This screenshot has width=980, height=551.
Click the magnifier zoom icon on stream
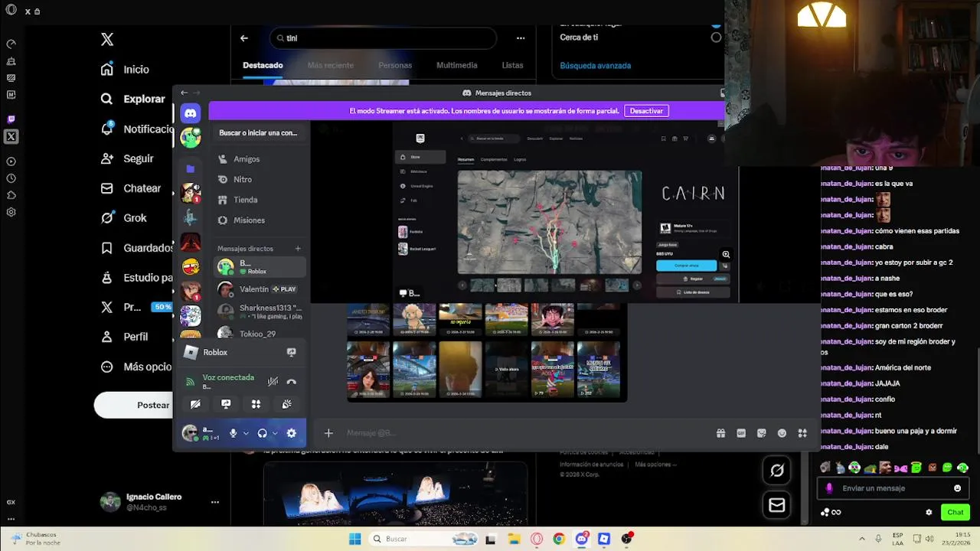[x=726, y=255]
